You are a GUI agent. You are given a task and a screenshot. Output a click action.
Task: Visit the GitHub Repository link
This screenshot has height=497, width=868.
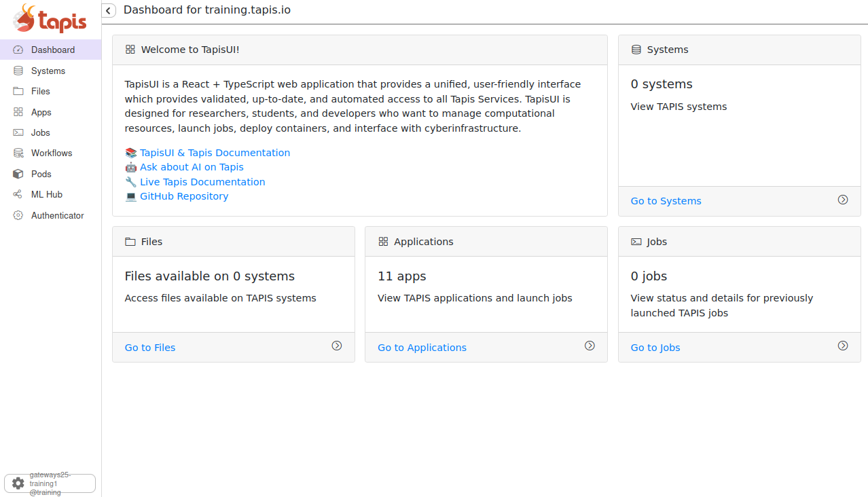coord(184,196)
